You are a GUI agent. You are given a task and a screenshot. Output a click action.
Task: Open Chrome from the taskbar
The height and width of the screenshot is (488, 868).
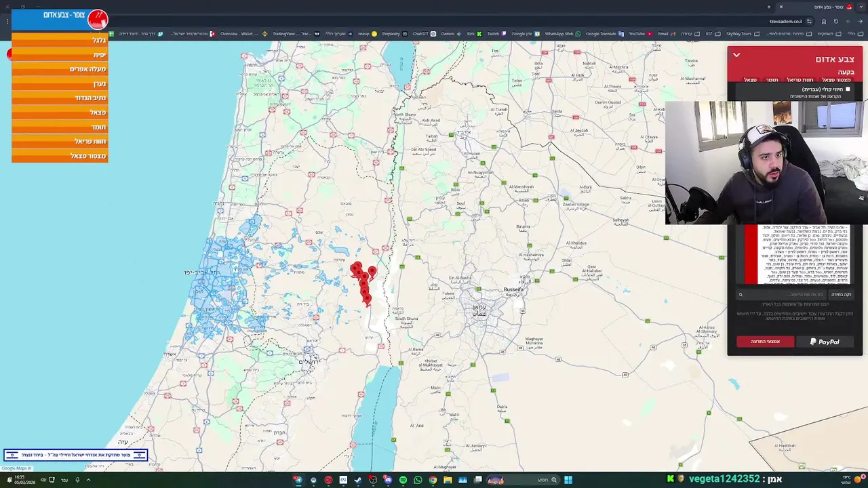[433, 480]
